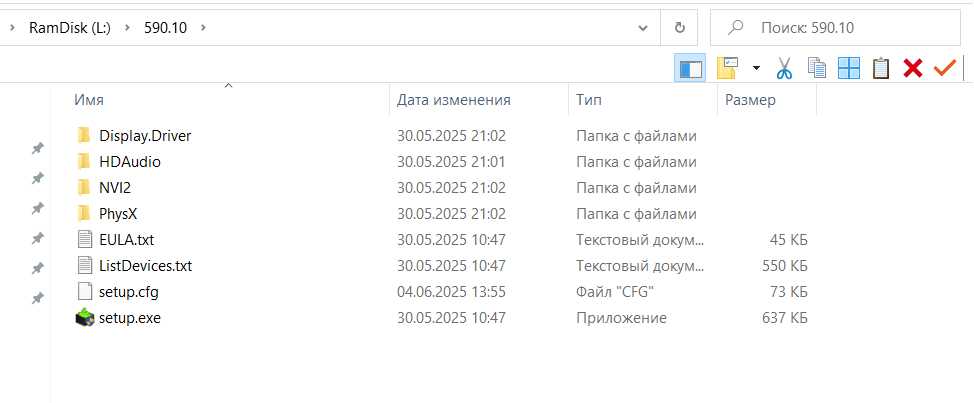Select RamDisk (L:) in the breadcrumb
This screenshot has height=403, width=974.
(70, 27)
